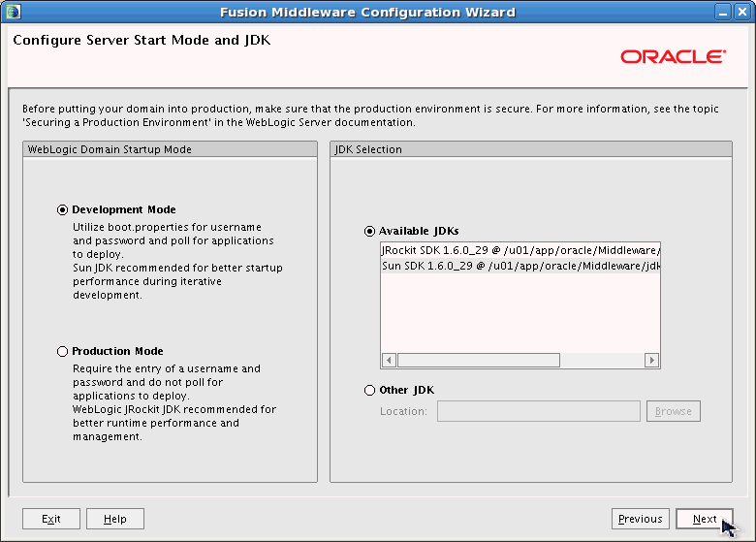Click the 'Production Mode' label text
The image size is (756, 542).
pyautogui.click(x=117, y=352)
